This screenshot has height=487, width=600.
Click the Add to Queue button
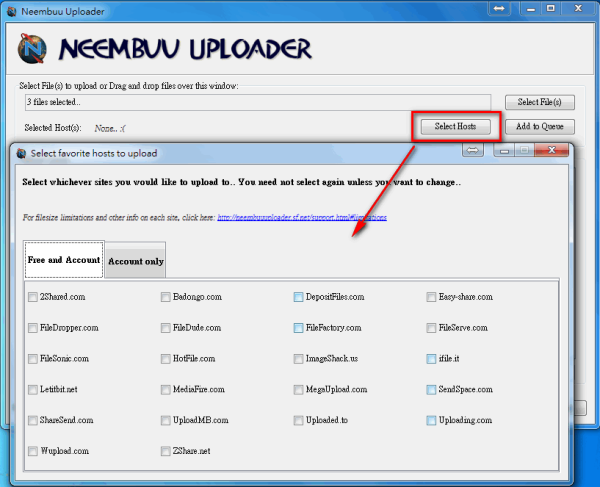tap(540, 127)
